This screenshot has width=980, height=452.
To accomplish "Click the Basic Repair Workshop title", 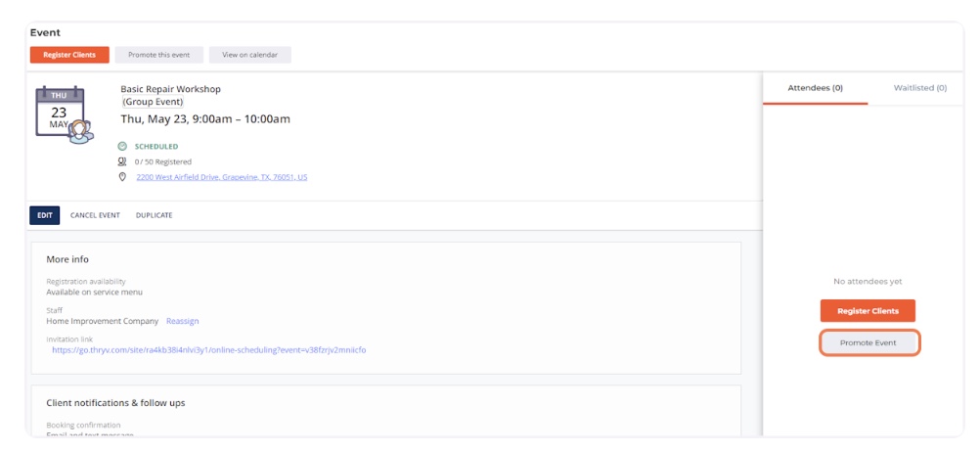I will click(x=170, y=89).
